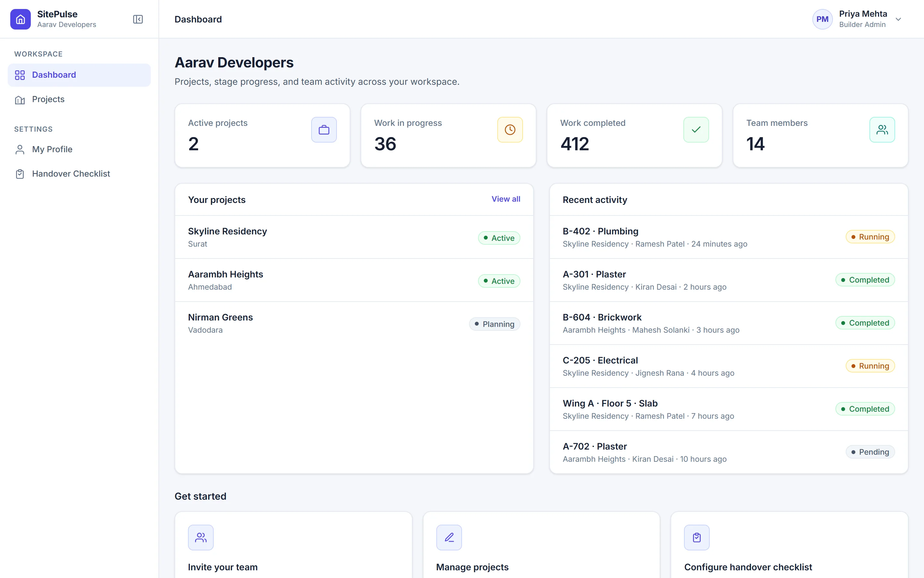Click the Completed badge on A-301 Plaster
The width and height of the screenshot is (924, 578).
click(865, 280)
